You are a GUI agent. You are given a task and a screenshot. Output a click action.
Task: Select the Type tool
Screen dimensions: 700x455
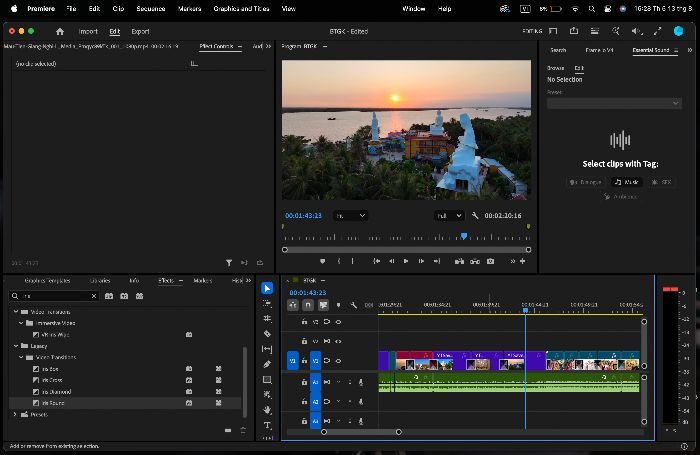pos(267,425)
